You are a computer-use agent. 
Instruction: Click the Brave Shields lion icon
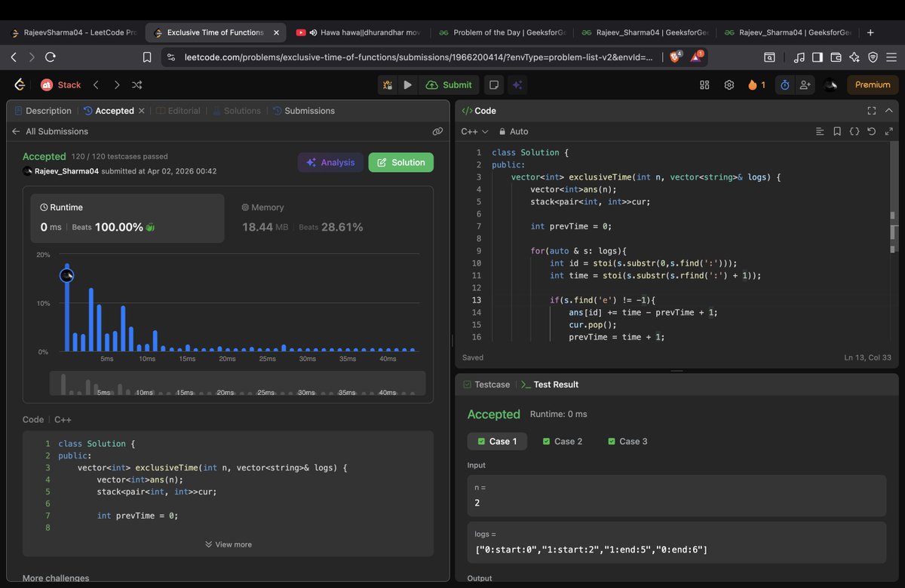[x=676, y=57]
